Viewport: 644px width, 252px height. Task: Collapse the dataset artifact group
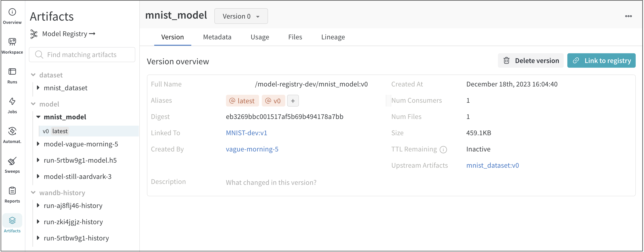(x=33, y=75)
